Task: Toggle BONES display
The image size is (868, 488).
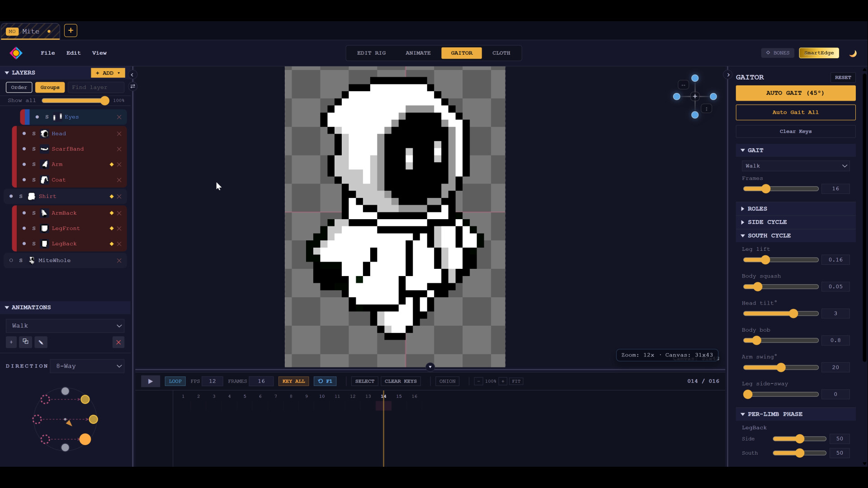Action: click(778, 53)
